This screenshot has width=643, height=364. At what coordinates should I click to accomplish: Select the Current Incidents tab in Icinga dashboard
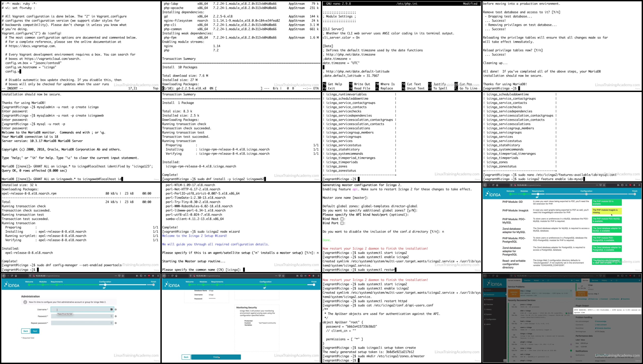[x=514, y=280]
